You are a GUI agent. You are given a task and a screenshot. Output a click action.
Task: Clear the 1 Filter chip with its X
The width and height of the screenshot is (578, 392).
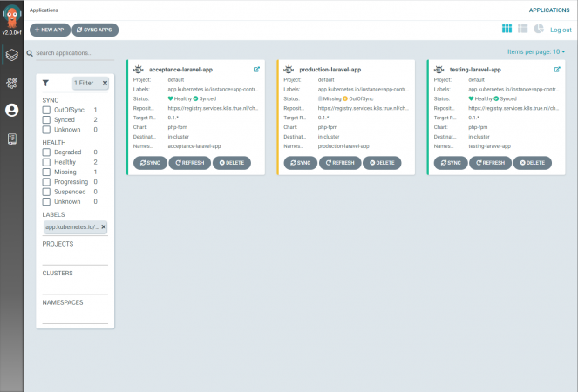coord(105,83)
